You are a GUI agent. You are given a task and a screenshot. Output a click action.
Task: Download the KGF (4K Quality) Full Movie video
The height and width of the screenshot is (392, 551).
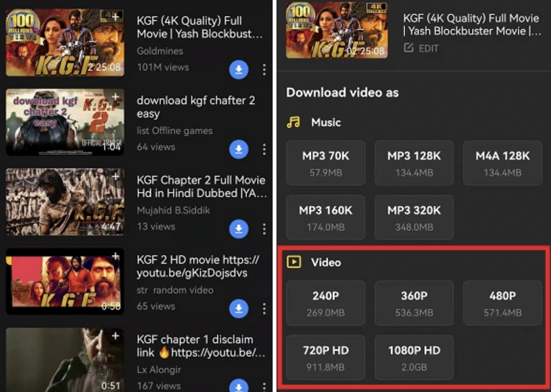tap(239, 69)
